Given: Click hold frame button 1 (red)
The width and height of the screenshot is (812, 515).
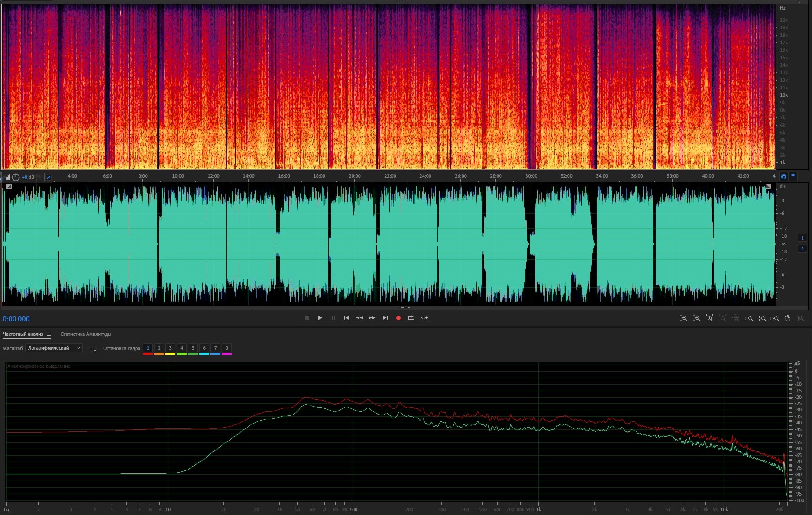Looking at the screenshot, I should pos(148,348).
